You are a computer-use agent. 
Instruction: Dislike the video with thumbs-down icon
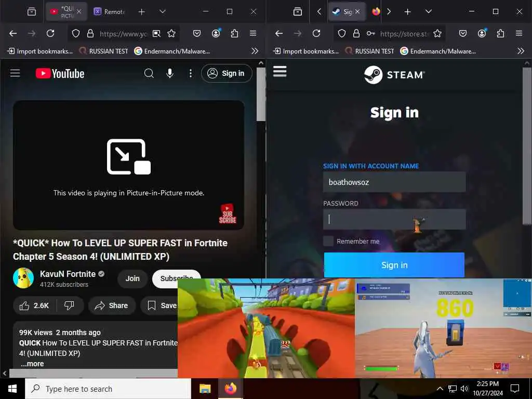pyautogui.click(x=69, y=305)
